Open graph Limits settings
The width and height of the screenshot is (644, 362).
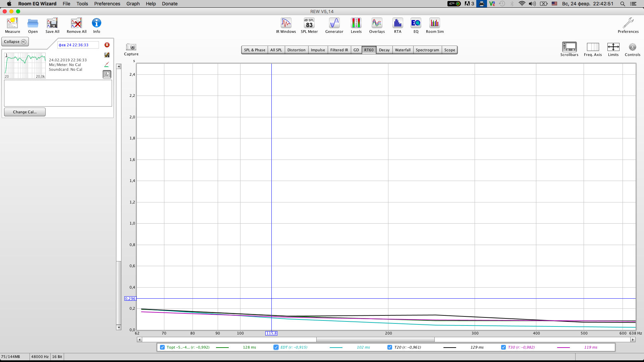pos(613,47)
